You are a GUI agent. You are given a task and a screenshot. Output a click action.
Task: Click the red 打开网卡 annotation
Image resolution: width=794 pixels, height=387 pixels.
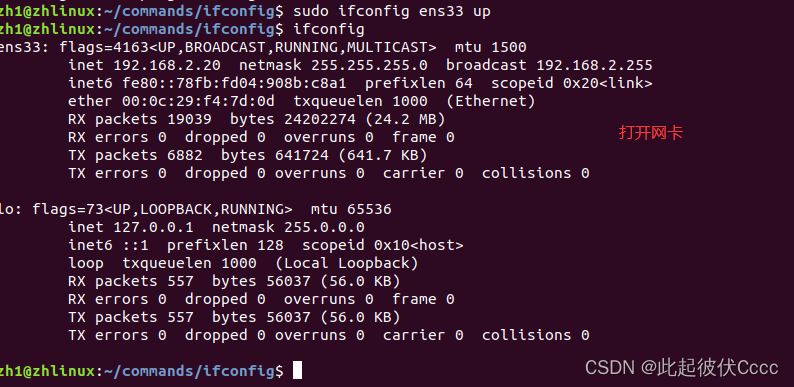tap(651, 133)
